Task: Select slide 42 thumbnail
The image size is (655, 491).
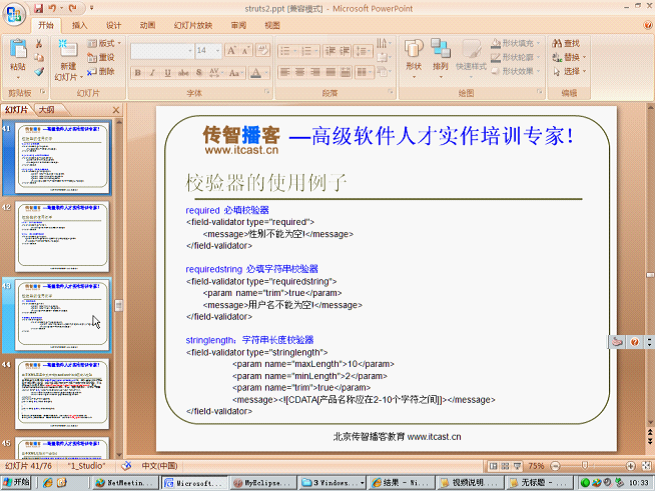Action: [x=62, y=237]
